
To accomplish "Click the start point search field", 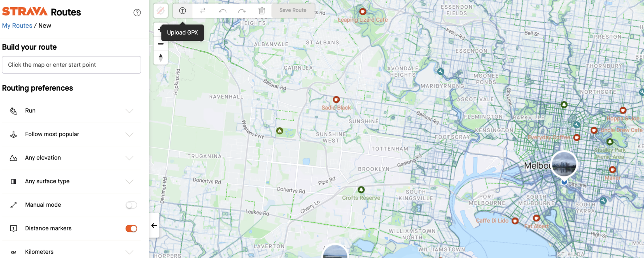I will point(71,65).
